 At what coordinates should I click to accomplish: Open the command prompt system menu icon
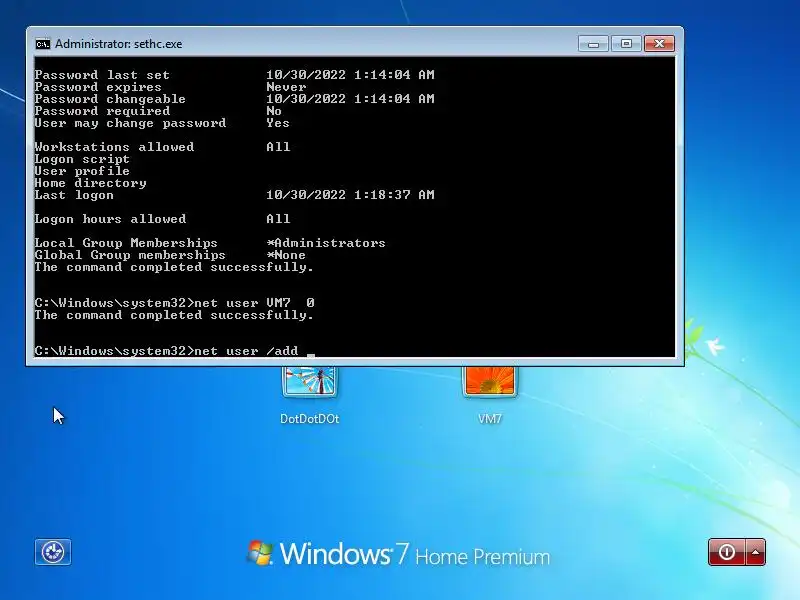pyautogui.click(x=43, y=44)
